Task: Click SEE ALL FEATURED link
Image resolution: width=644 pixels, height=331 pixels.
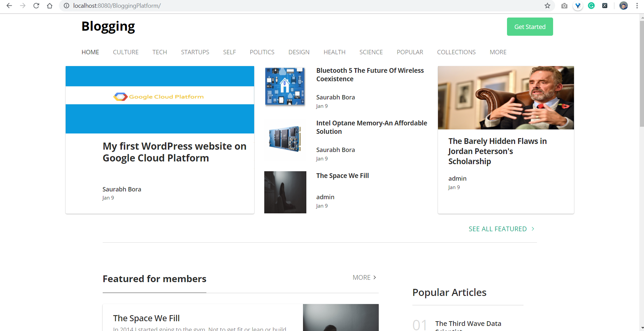Action: coord(498,229)
